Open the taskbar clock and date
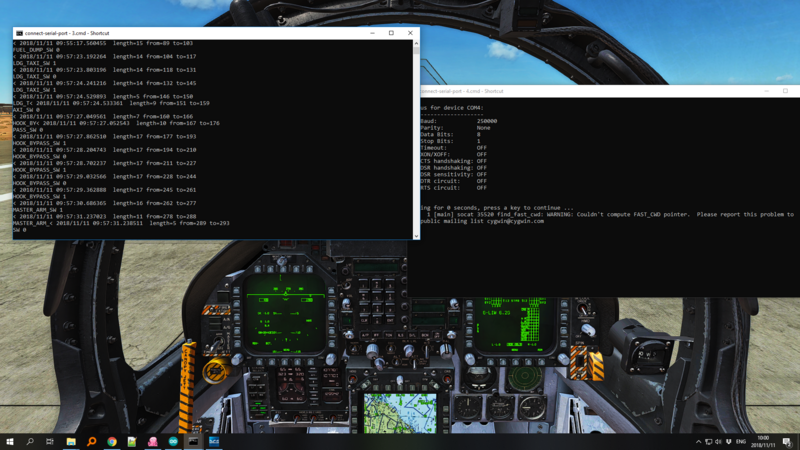Image resolution: width=800 pixels, height=450 pixels. click(x=763, y=442)
